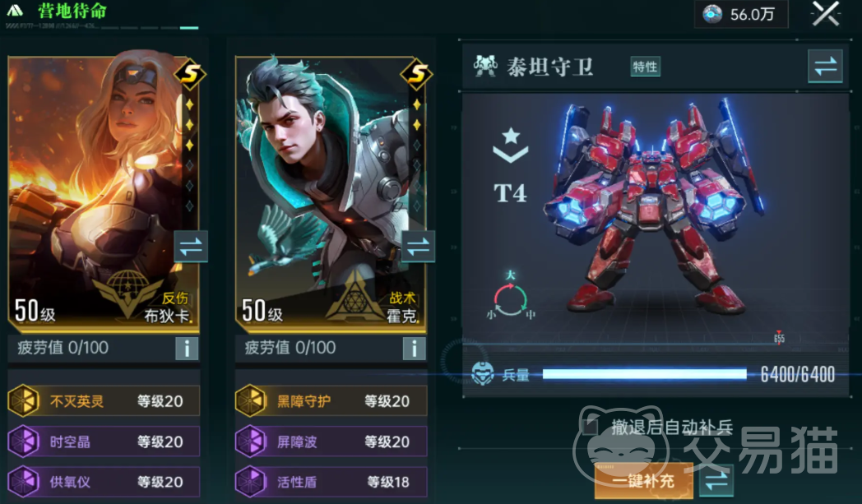Click the T4 rank star chevron icon
This screenshot has width=862, height=504.
(x=511, y=145)
